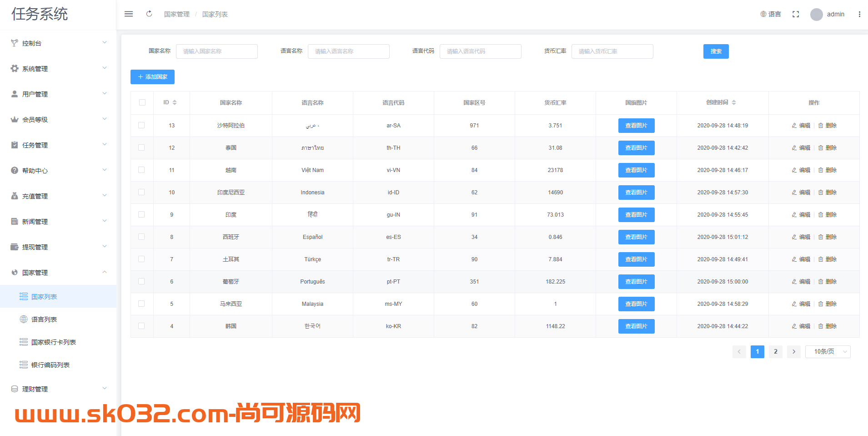The height and width of the screenshot is (436, 868).
Task: Click the next page arrow
Action: (x=794, y=351)
